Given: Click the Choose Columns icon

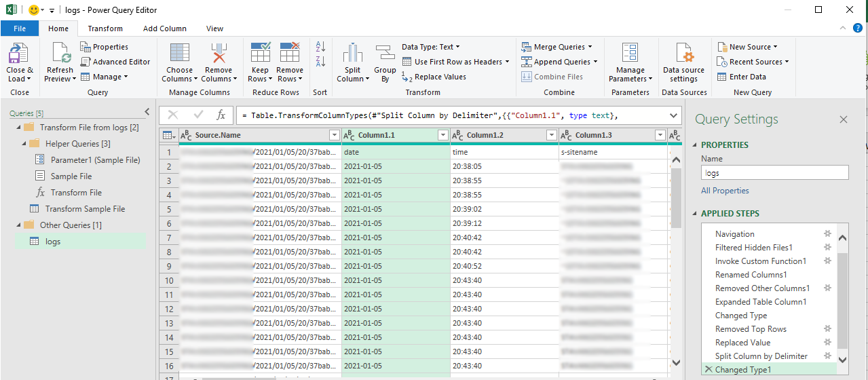Looking at the screenshot, I should (179, 54).
